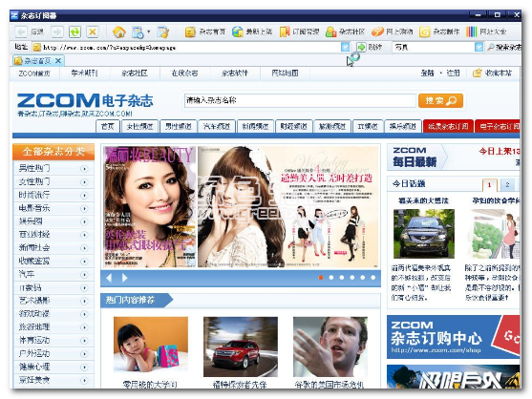Expand the 时尚流行 category arrow
The height and width of the screenshot is (399, 532).
coord(84,196)
